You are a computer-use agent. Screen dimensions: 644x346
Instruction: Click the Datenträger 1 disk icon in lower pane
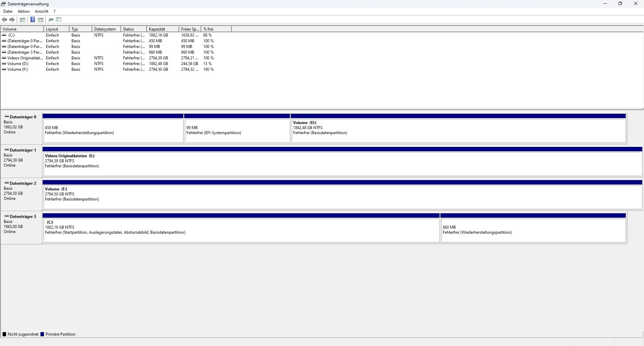7,150
